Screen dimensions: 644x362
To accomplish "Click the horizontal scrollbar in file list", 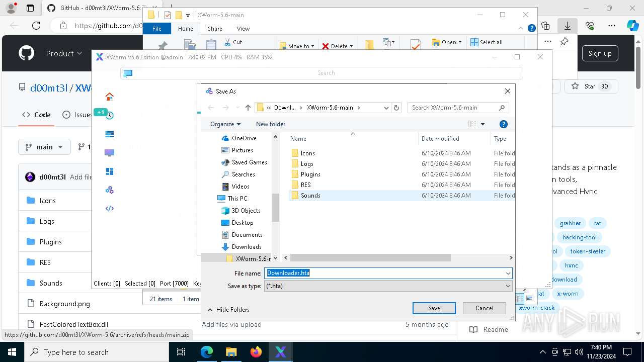I will (x=370, y=258).
